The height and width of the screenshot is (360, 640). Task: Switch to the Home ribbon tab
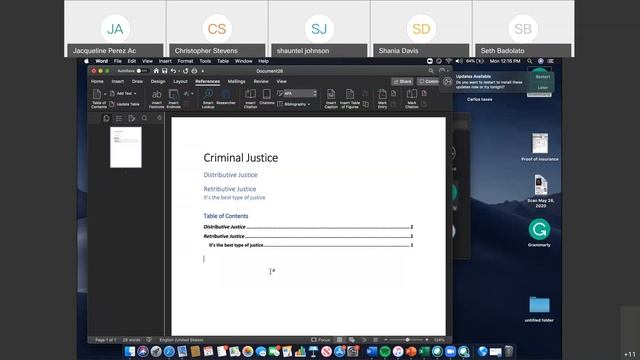97,82
